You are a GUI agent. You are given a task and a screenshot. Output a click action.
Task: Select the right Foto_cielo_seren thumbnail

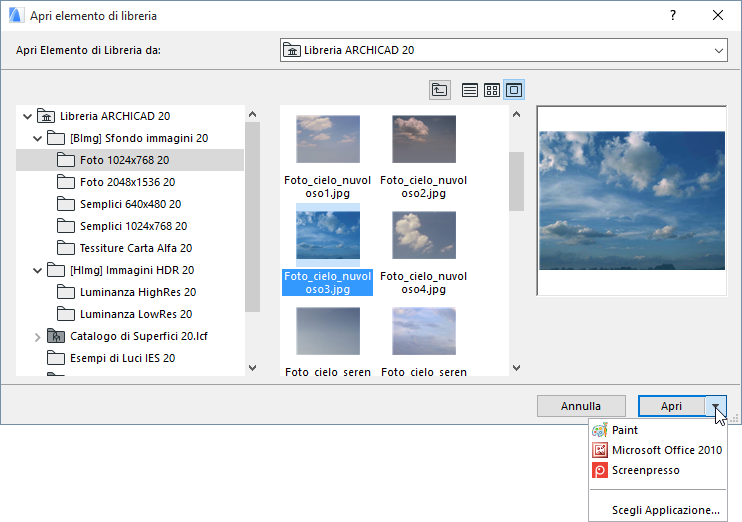424,331
